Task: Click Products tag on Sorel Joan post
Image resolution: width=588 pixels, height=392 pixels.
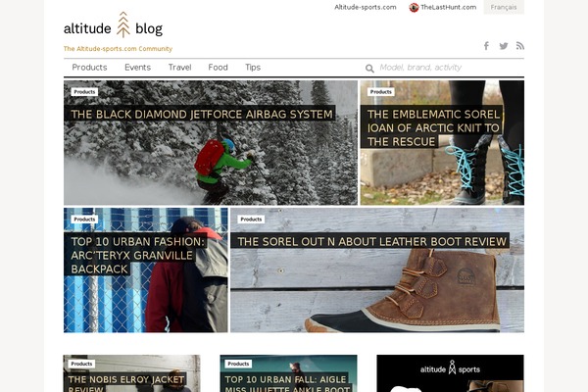Action: 380,92
